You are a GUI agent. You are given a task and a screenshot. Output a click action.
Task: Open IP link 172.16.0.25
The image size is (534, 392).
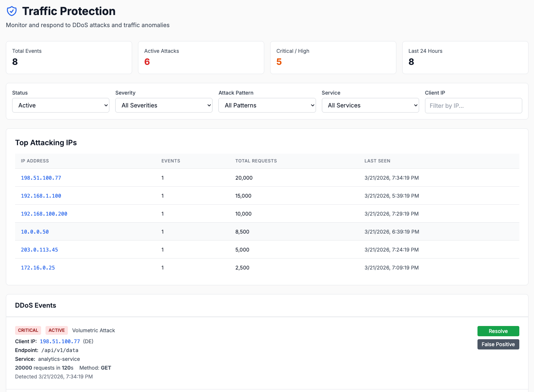tap(38, 268)
